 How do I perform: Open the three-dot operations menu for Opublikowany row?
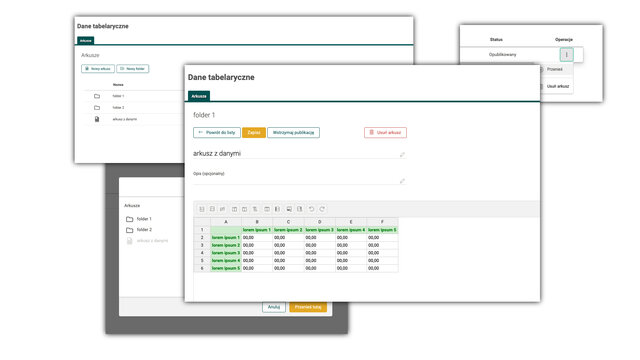click(567, 55)
